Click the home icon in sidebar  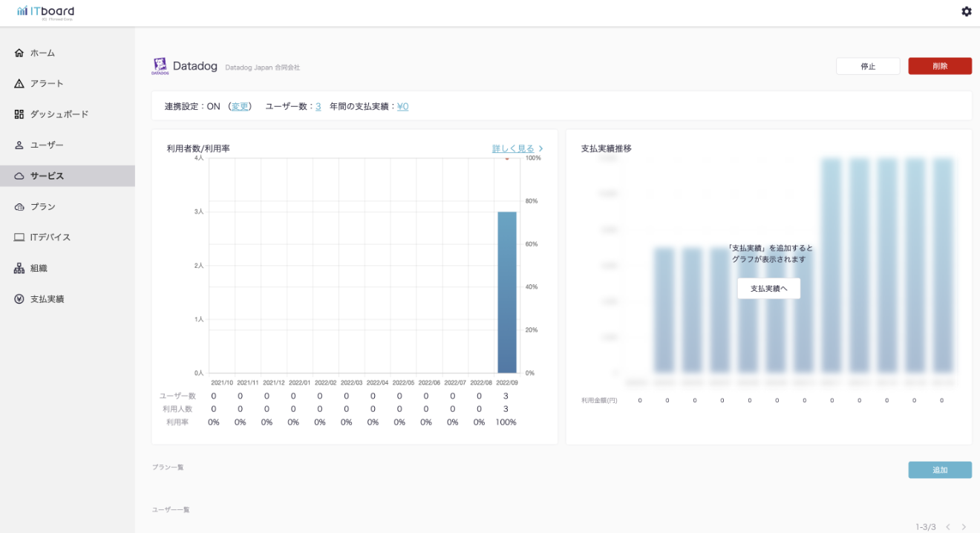coord(19,53)
